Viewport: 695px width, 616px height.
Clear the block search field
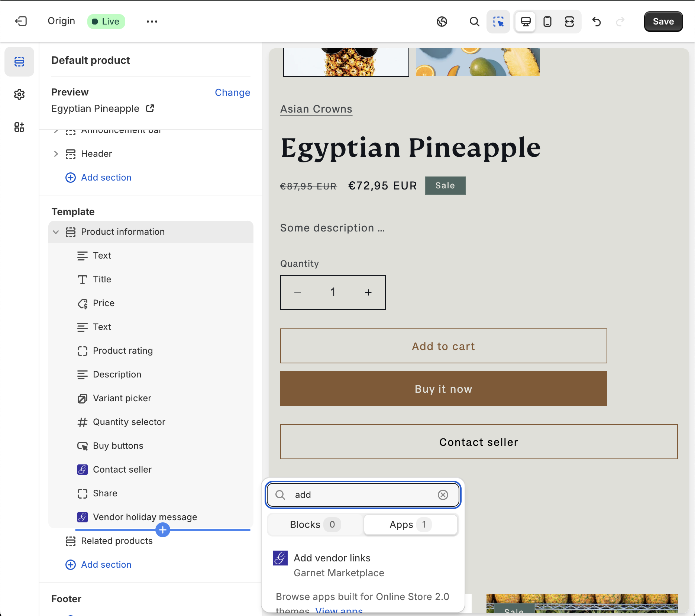coord(443,495)
